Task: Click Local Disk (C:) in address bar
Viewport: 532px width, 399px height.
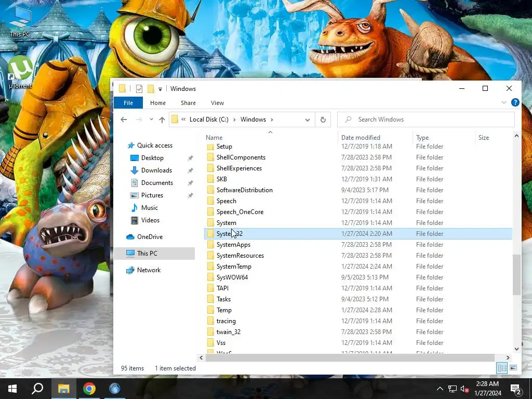Action: pos(209,119)
